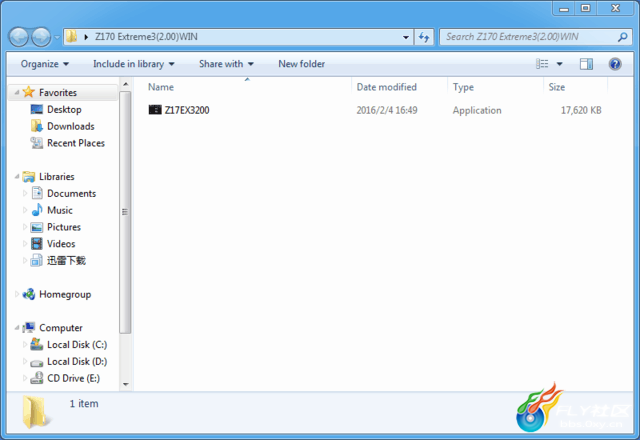Open the Organize menu
The height and width of the screenshot is (440, 640).
[44, 64]
